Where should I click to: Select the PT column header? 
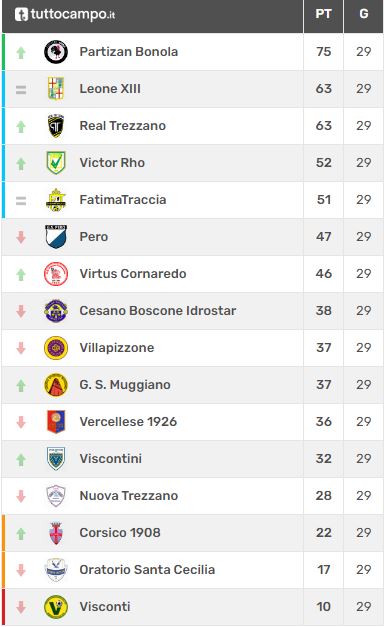point(323,14)
